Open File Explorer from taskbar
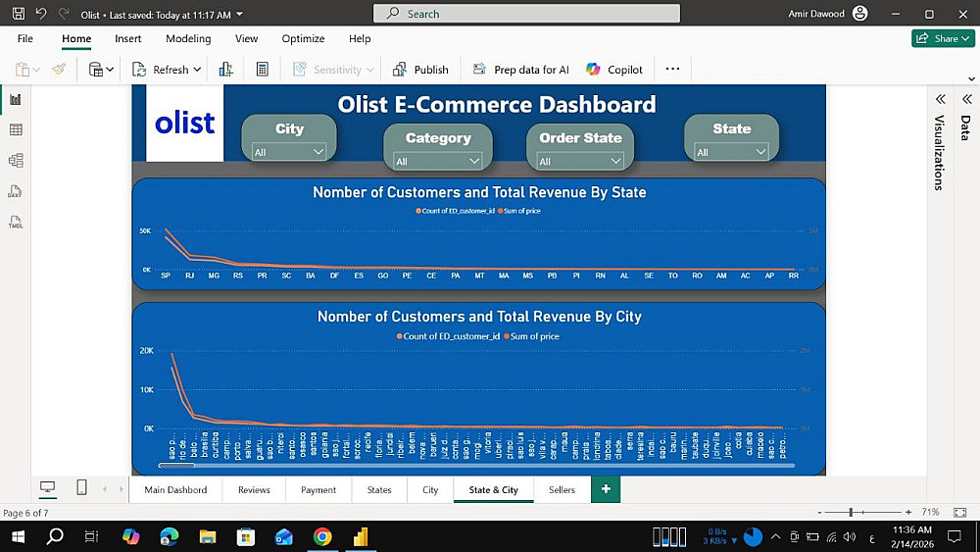 208,536
